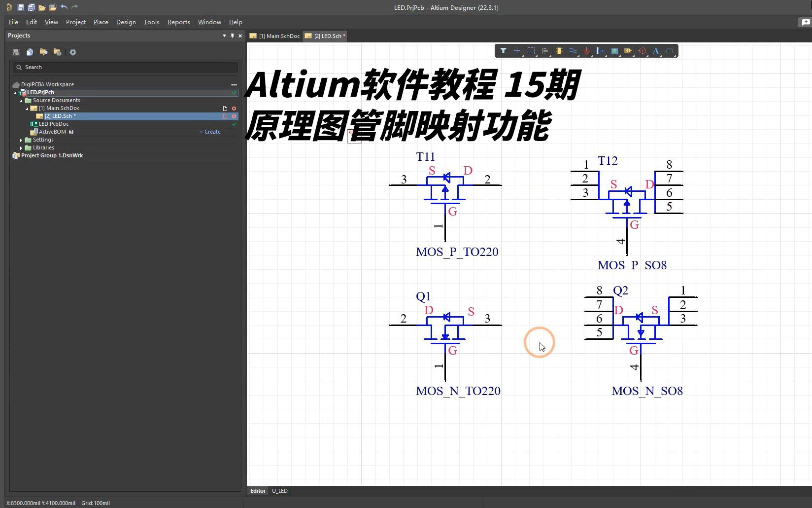Close the Projects panel
The image size is (812, 508).
(240, 36)
